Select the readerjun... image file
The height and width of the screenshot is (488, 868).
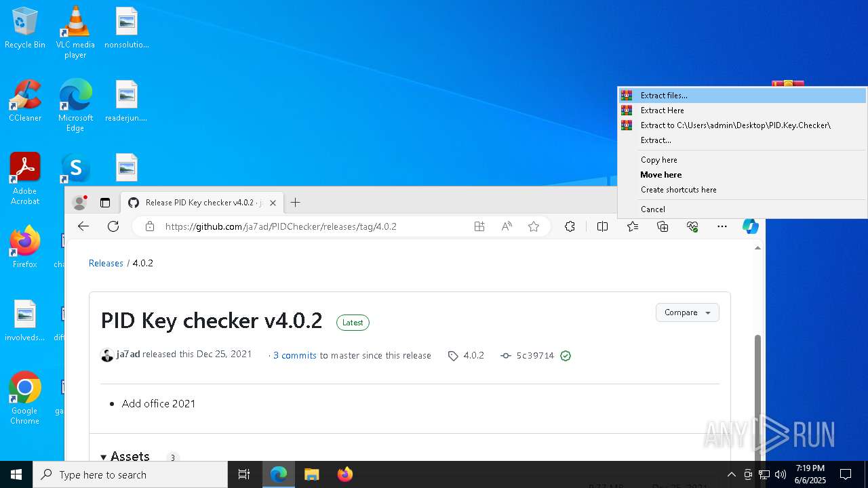[x=127, y=101]
